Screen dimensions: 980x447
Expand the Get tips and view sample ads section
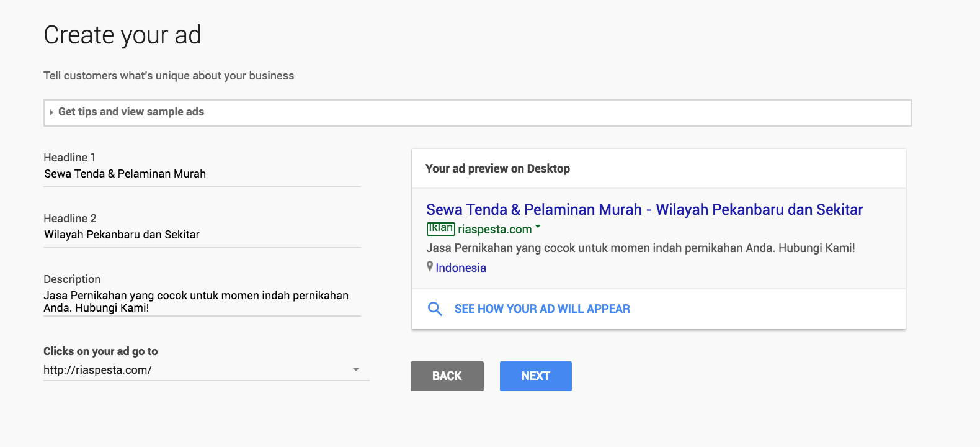point(130,112)
